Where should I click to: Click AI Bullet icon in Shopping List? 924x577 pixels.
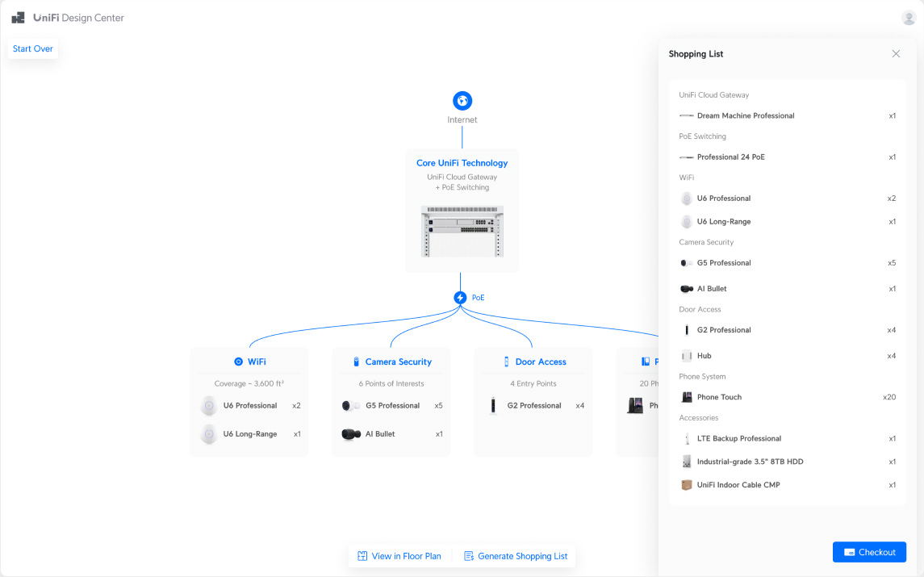click(687, 289)
